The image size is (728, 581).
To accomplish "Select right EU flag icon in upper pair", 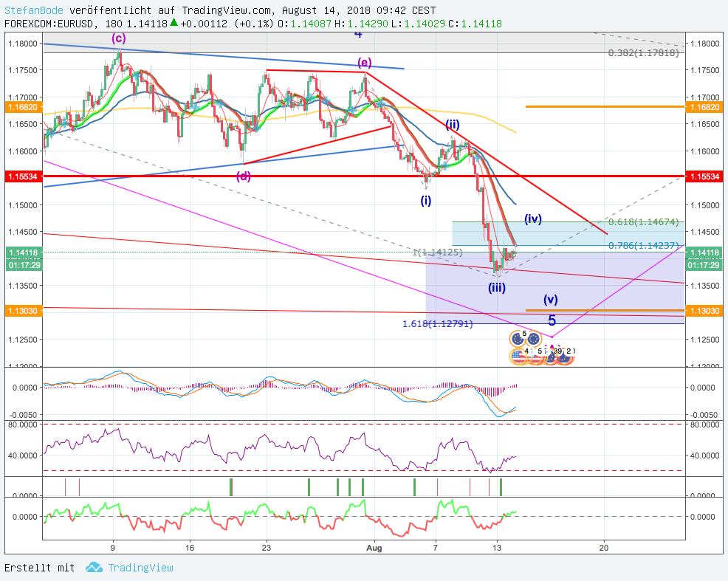I will (x=533, y=340).
